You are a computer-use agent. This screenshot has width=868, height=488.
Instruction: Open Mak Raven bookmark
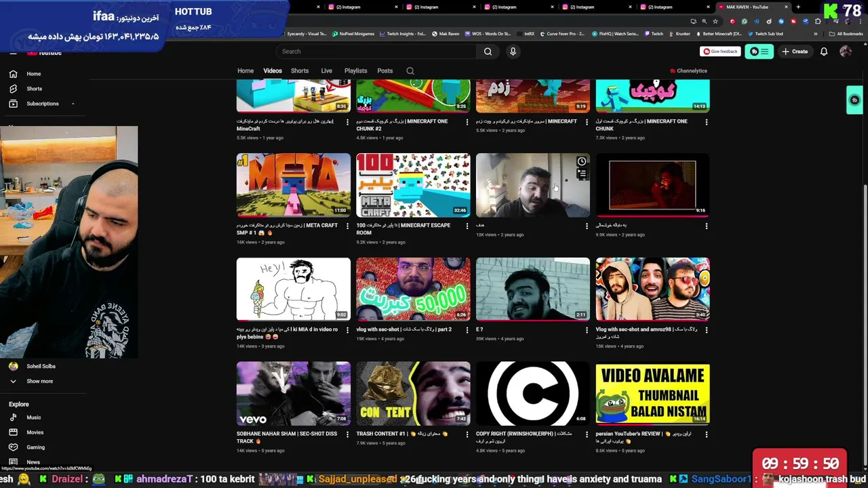[x=445, y=34]
